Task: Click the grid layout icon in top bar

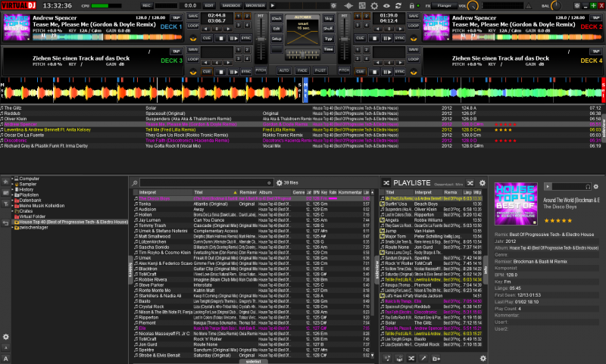Action: [362, 6]
